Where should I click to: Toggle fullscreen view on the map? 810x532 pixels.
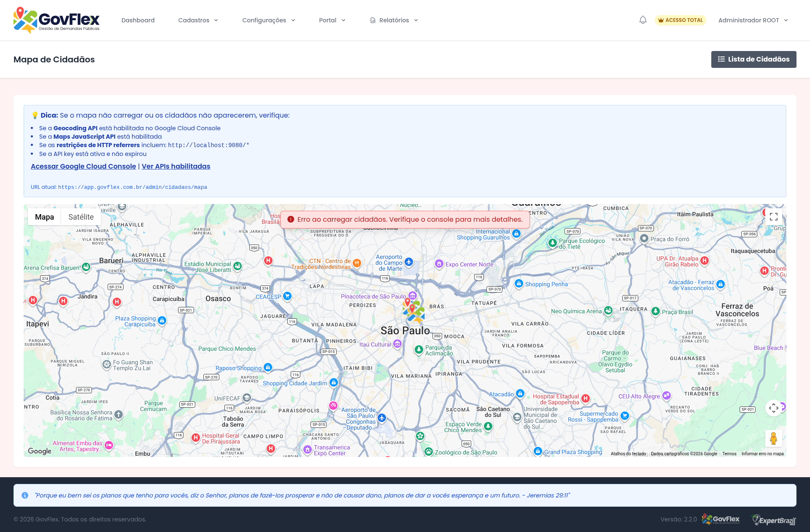[x=773, y=217]
